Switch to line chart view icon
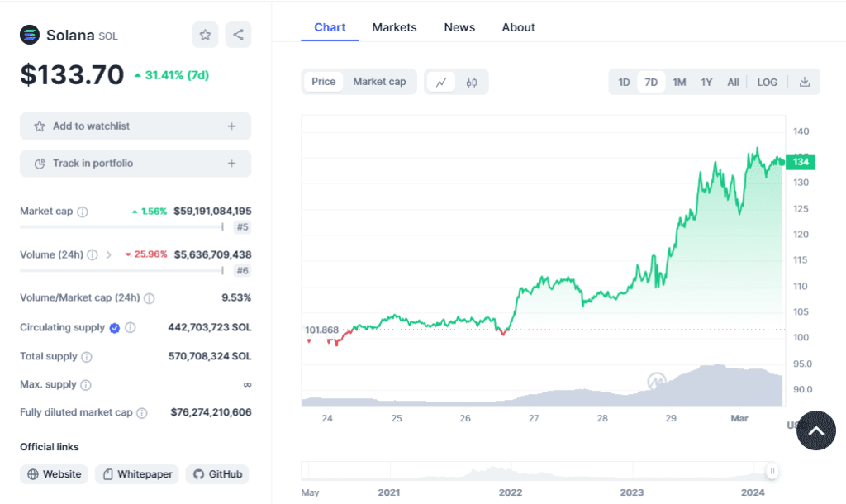 [x=441, y=82]
